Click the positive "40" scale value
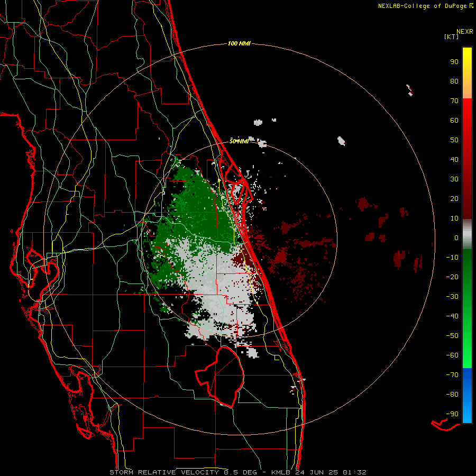The width and height of the screenshot is (476, 476). click(x=454, y=160)
